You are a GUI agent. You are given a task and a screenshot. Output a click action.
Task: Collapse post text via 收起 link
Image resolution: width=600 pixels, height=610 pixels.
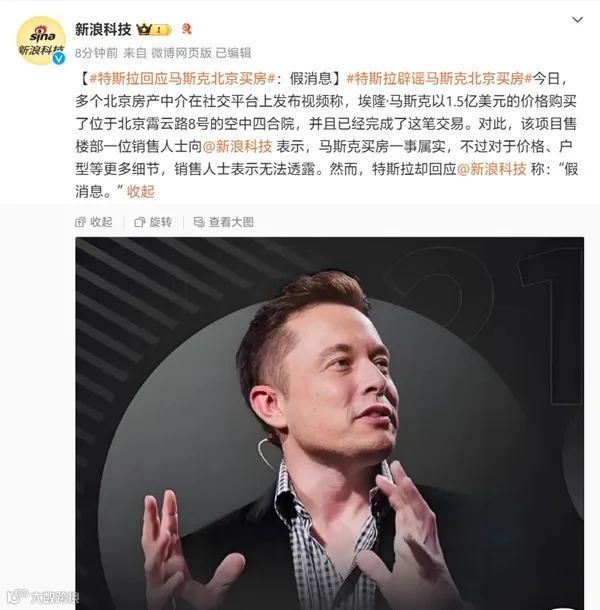coord(141,191)
